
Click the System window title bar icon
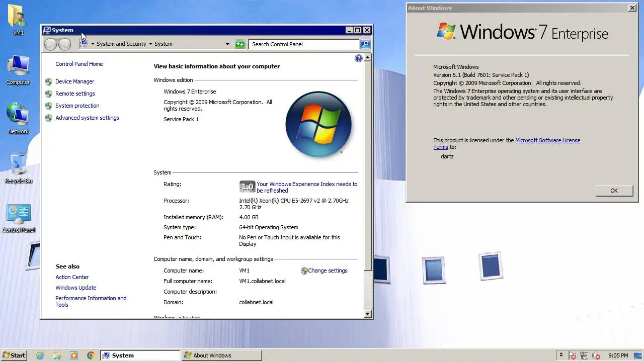[x=47, y=30]
